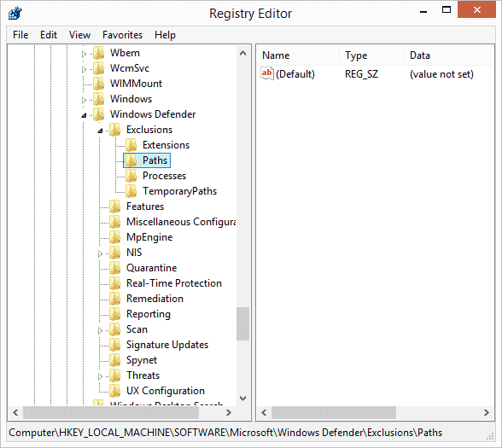Click the Threats folder icon
The height and width of the screenshot is (448, 502).
point(115,375)
